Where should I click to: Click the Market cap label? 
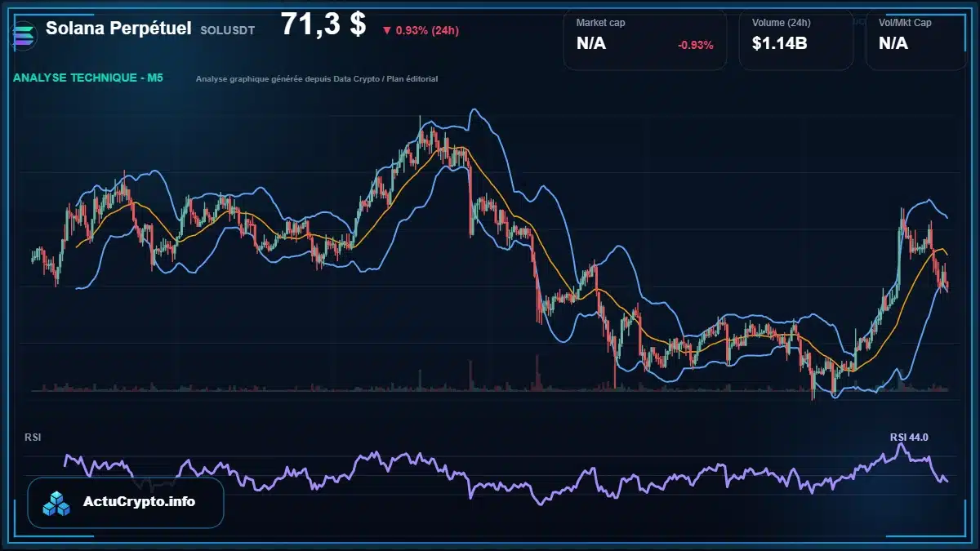tap(600, 23)
